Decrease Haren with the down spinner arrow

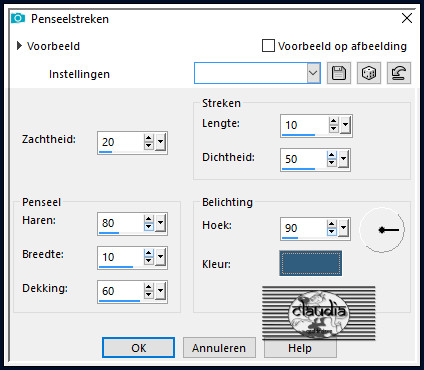(x=149, y=227)
